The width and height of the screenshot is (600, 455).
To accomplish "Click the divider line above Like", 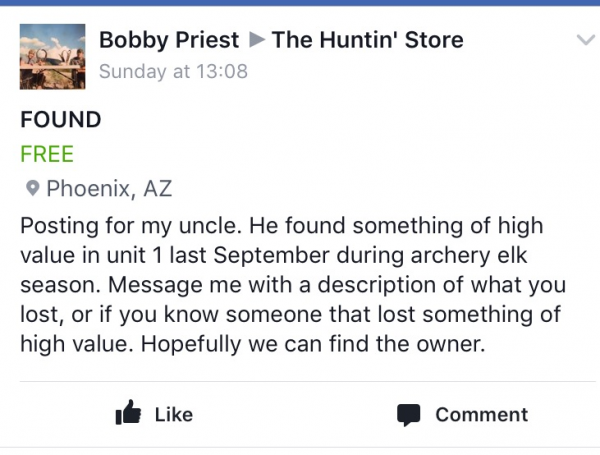I will (x=300, y=381).
